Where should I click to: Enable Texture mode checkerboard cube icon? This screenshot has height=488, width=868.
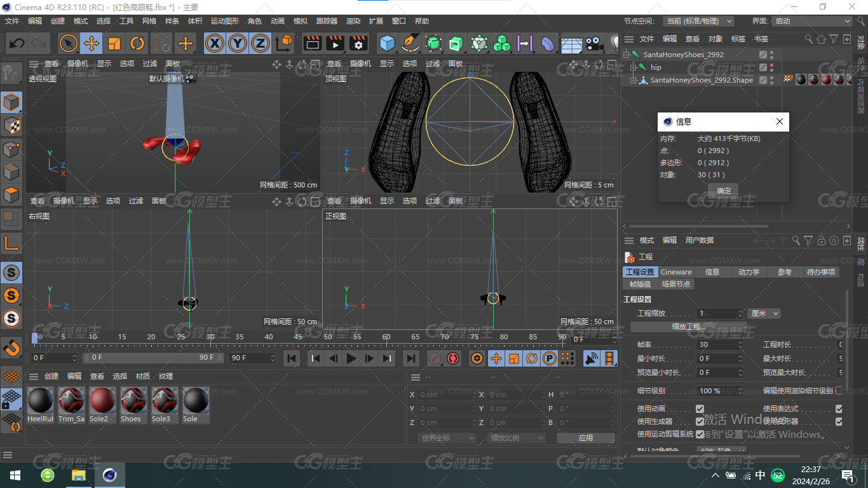point(11,126)
